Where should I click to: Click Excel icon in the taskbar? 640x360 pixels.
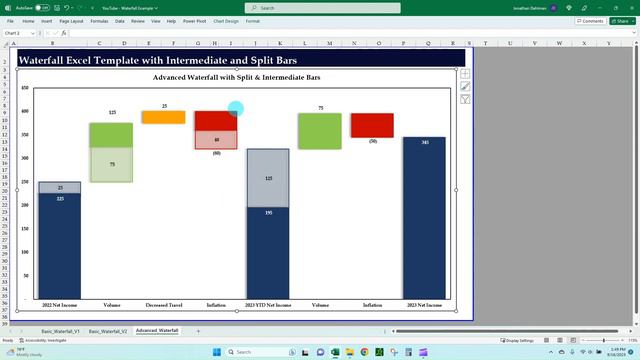335,352
